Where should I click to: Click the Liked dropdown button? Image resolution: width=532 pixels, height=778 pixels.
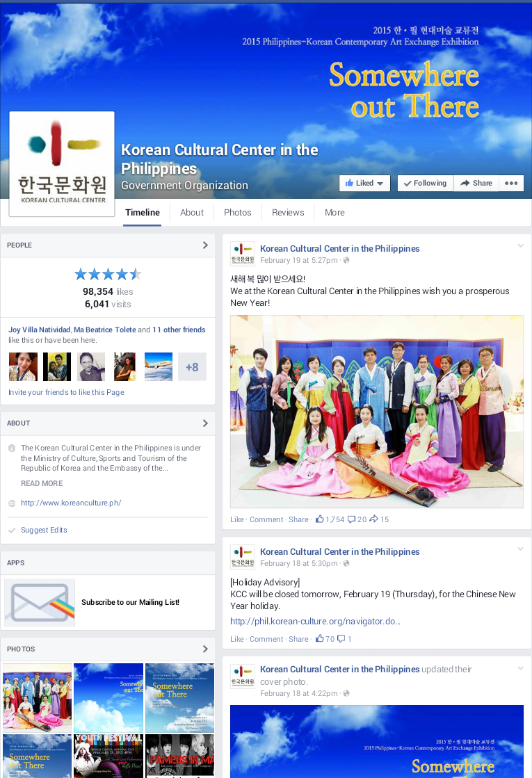click(365, 183)
